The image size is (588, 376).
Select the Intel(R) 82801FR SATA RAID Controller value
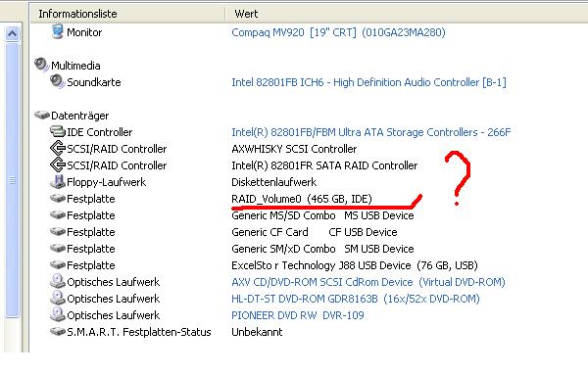[324, 165]
